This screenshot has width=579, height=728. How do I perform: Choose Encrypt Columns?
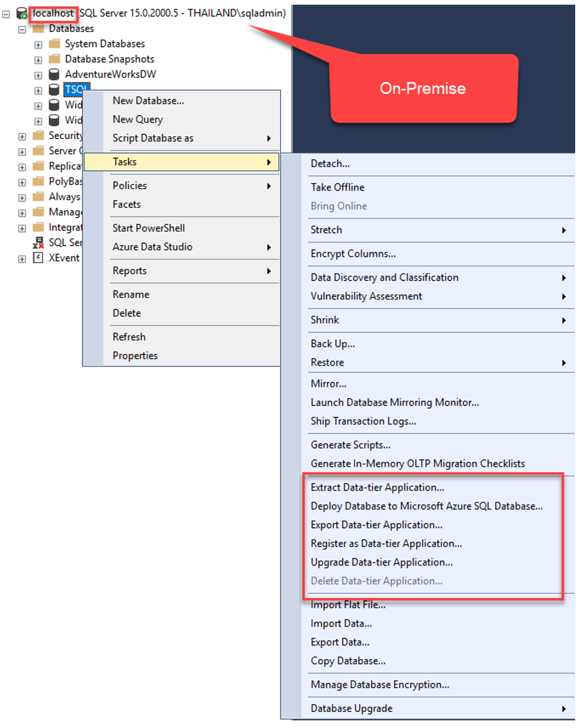point(428,253)
